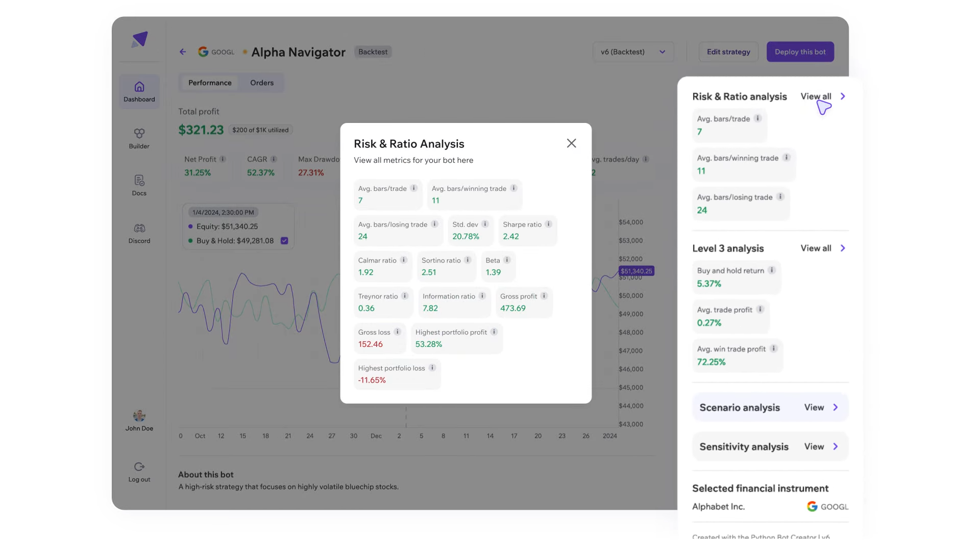Click the Edit strategy button
The width and height of the screenshot is (980, 551).
coord(728,52)
